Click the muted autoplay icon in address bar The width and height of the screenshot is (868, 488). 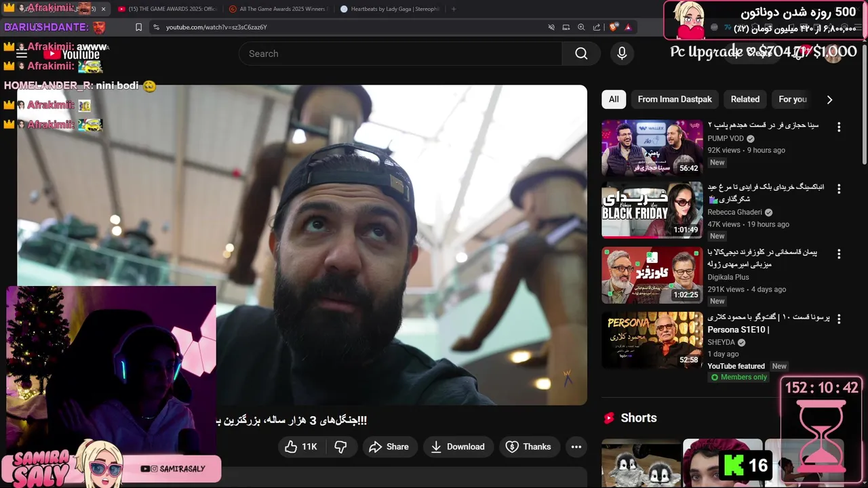[x=551, y=27]
